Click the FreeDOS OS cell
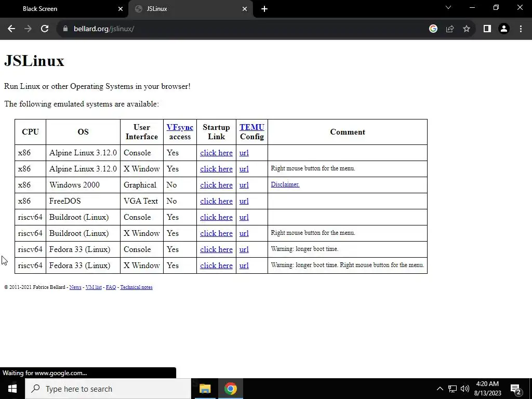Viewport: 532px width, 399px height. click(x=83, y=201)
